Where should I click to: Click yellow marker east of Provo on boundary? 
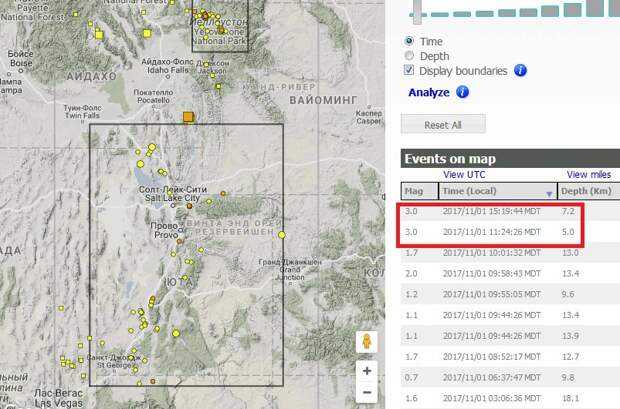282,235
